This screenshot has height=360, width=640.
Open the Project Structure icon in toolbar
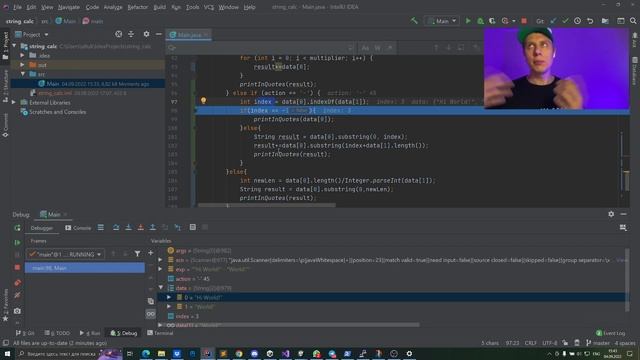pos(605,21)
